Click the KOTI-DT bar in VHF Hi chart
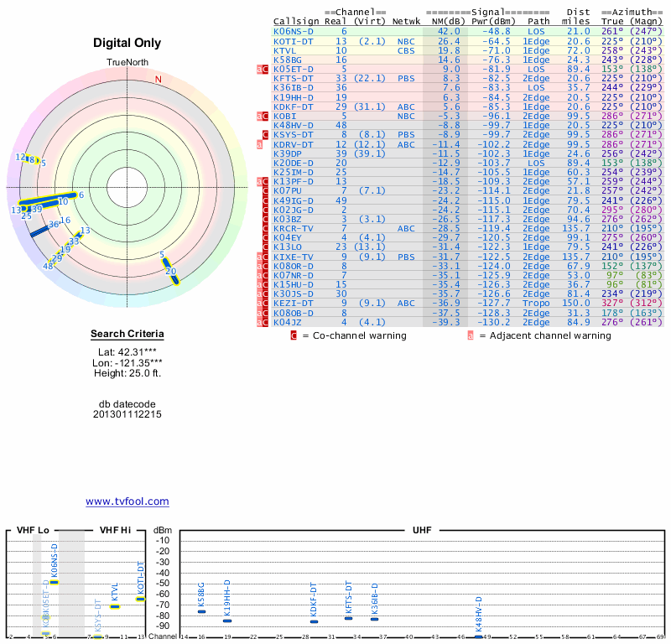This screenshot has height=644, width=671. tap(140, 599)
